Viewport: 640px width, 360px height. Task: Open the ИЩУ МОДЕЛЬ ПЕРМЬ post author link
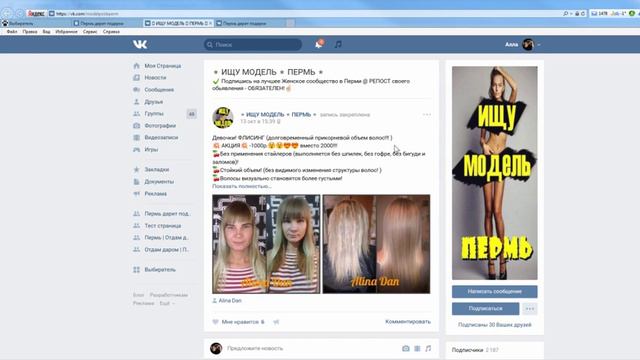tap(278, 115)
